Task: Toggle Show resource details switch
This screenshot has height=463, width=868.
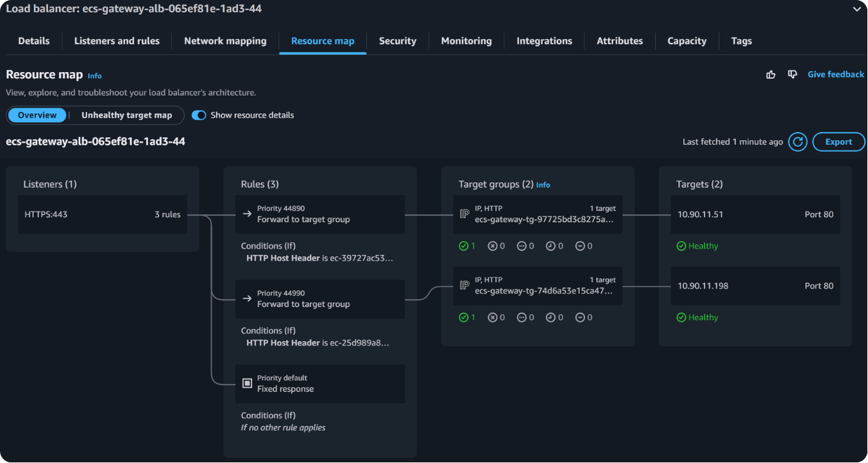Action: (199, 116)
